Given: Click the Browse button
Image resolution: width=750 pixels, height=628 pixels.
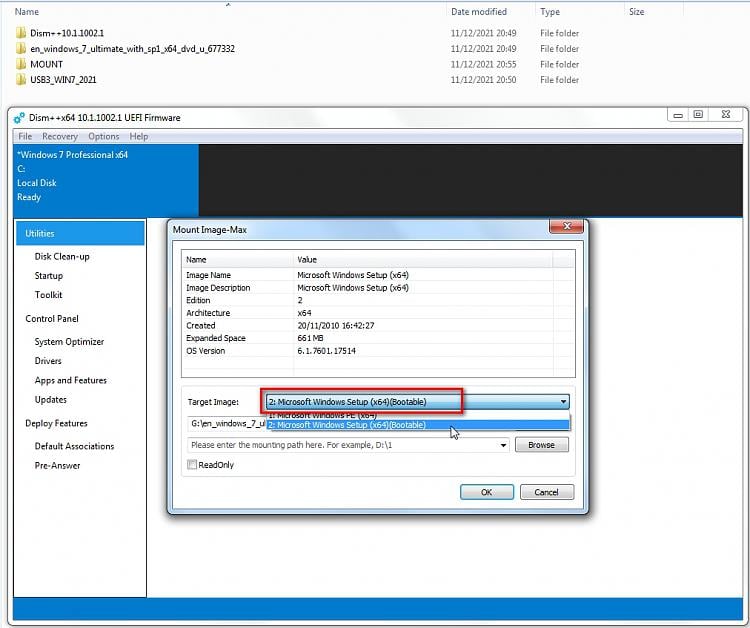Looking at the screenshot, I should [x=541, y=445].
